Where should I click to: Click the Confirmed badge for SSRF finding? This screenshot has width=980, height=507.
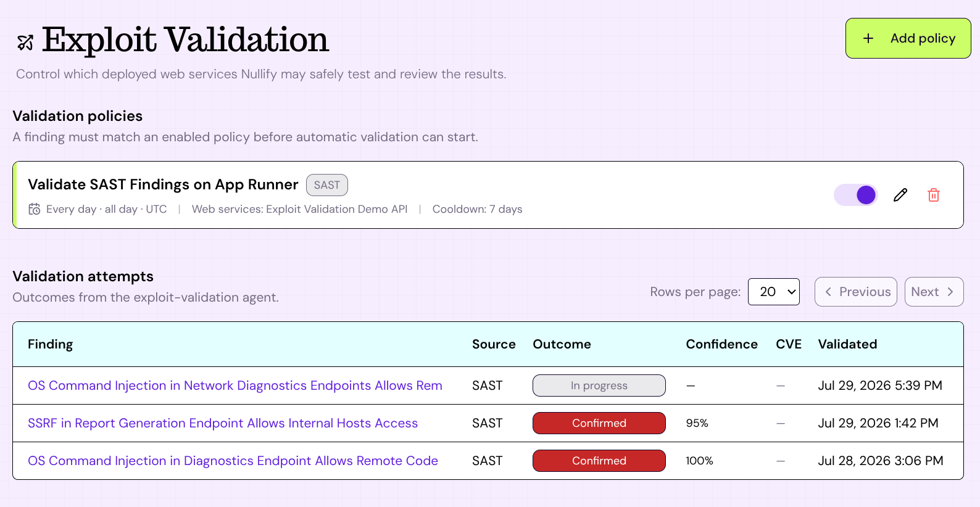[x=599, y=423]
